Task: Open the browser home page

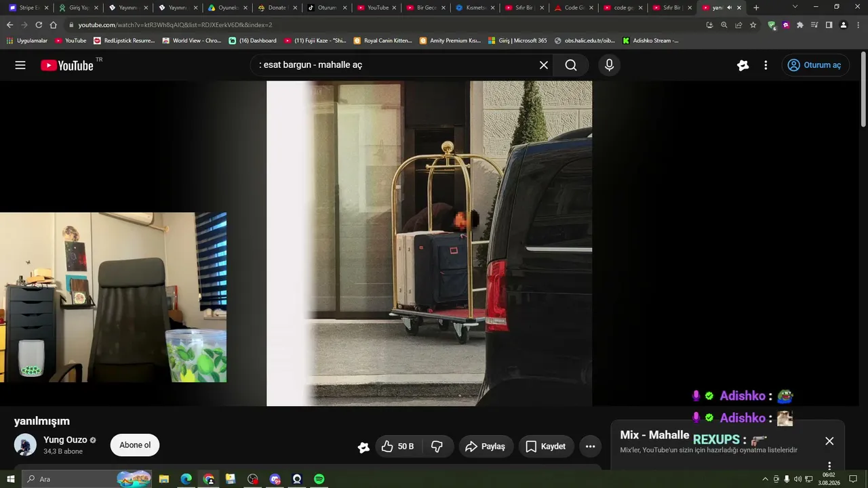Action: 53,25
